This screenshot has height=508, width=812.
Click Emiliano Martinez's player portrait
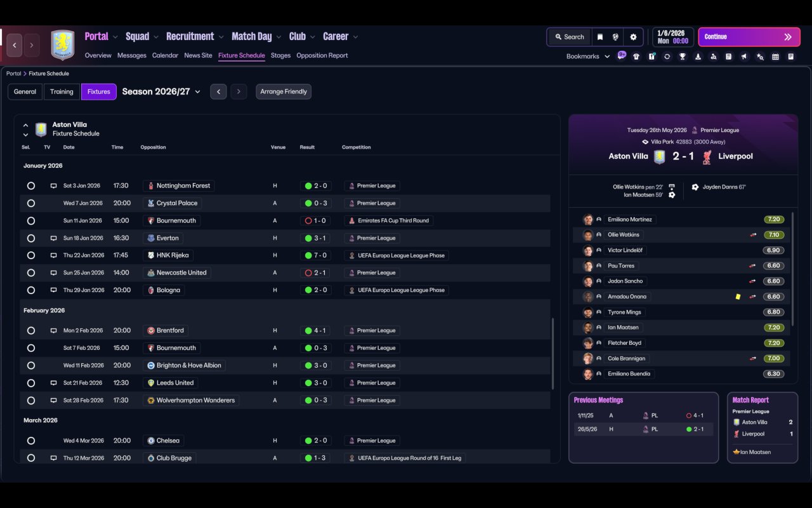coord(588,220)
